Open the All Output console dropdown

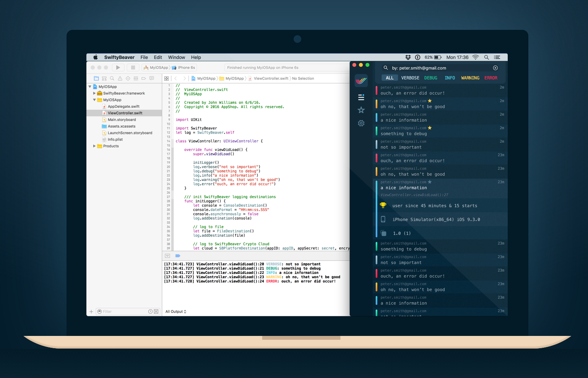tap(176, 312)
